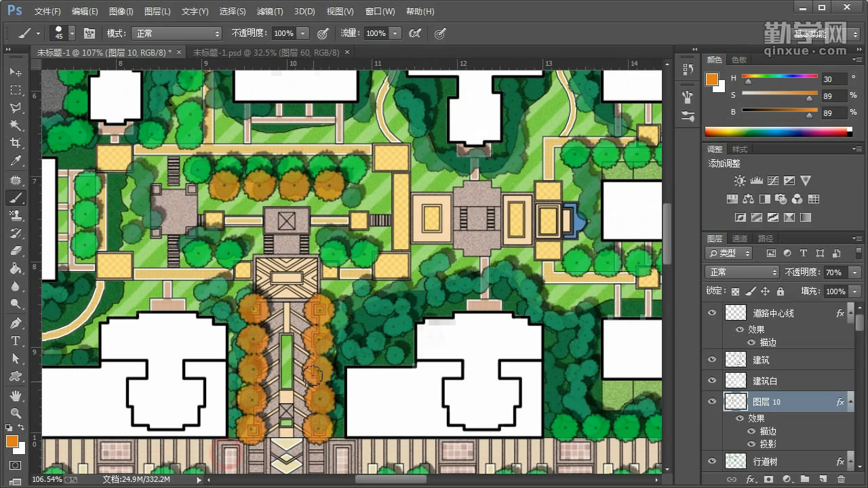868x488 pixels.
Task: Add a Levels adjustment
Action: tap(757, 181)
